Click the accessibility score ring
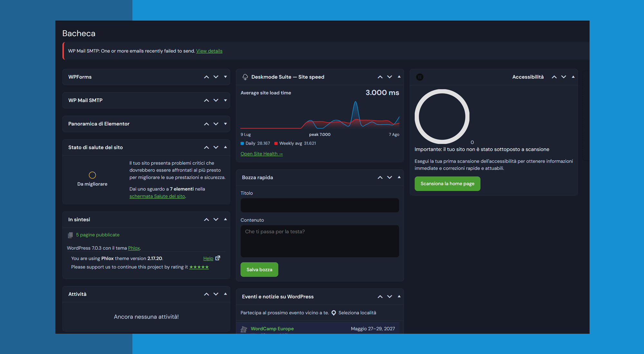 point(442,116)
